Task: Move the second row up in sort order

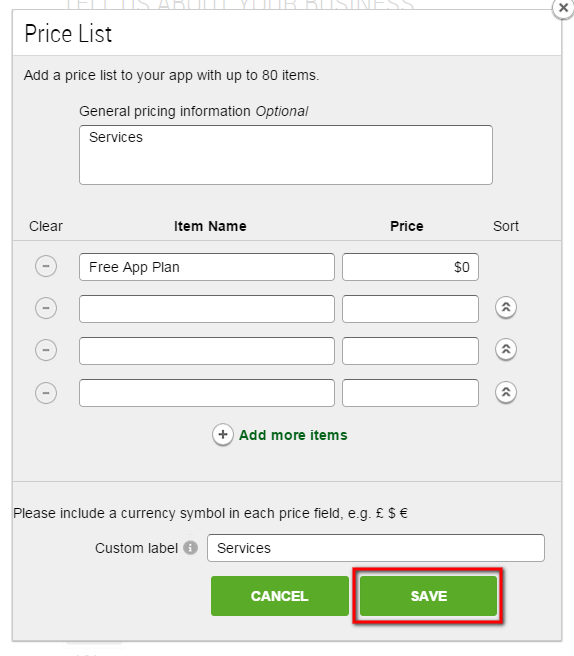Action: click(x=506, y=308)
